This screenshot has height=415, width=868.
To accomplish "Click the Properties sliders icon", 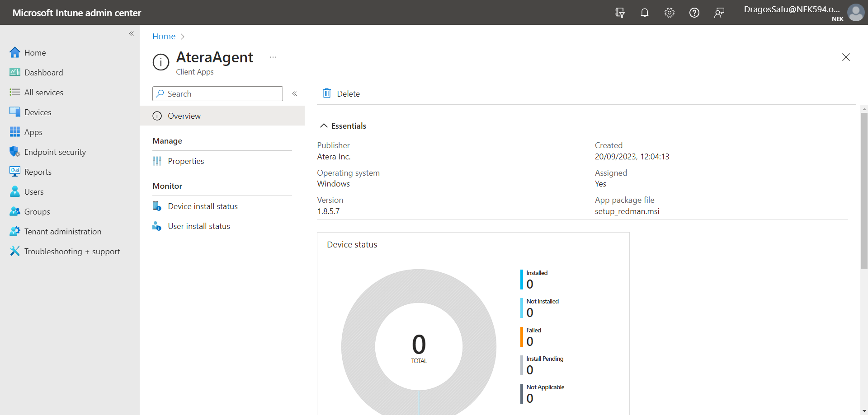I will (157, 161).
